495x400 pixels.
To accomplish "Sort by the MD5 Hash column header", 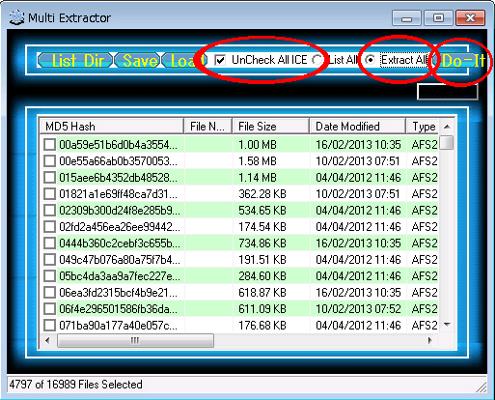I will [x=112, y=126].
